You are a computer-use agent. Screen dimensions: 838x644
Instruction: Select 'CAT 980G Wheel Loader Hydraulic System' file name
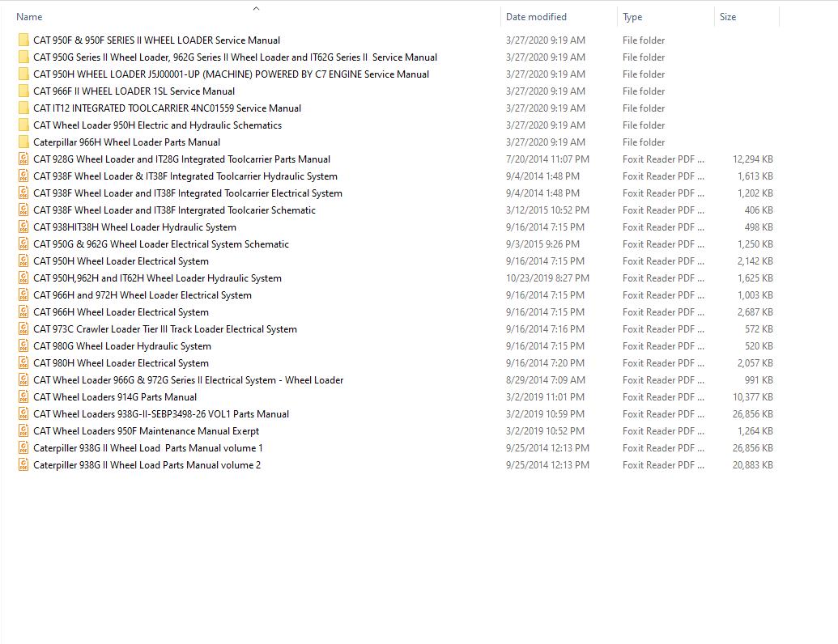[121, 346]
